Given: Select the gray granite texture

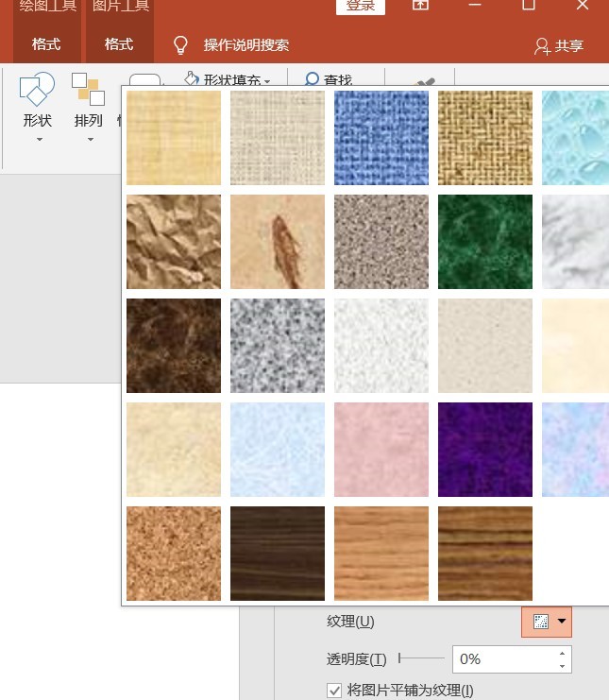Looking at the screenshot, I should (278, 346).
